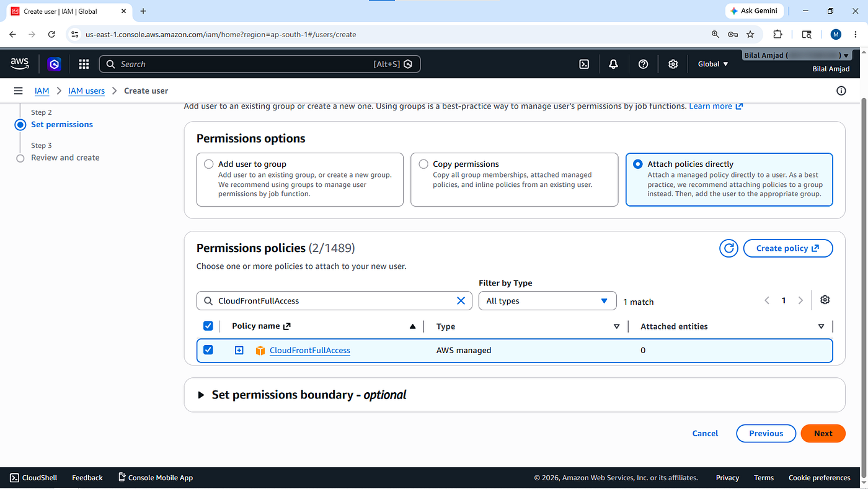Go to the next policies page arrow
Screen dimensions: 868x489
[x=800, y=300]
